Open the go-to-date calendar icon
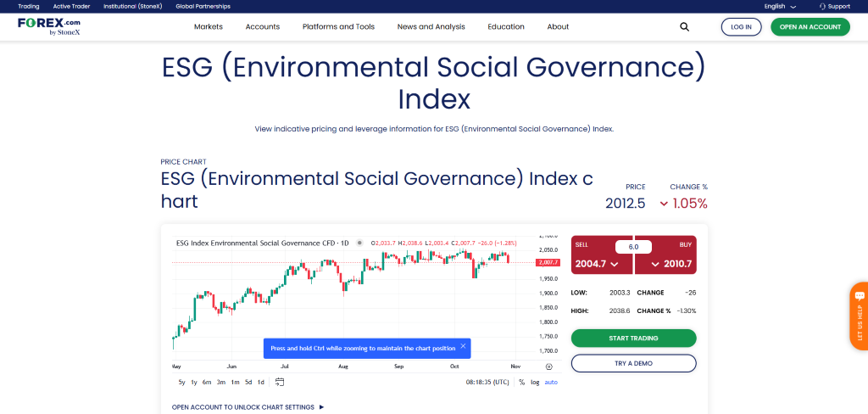The height and width of the screenshot is (414, 868). coord(280,382)
